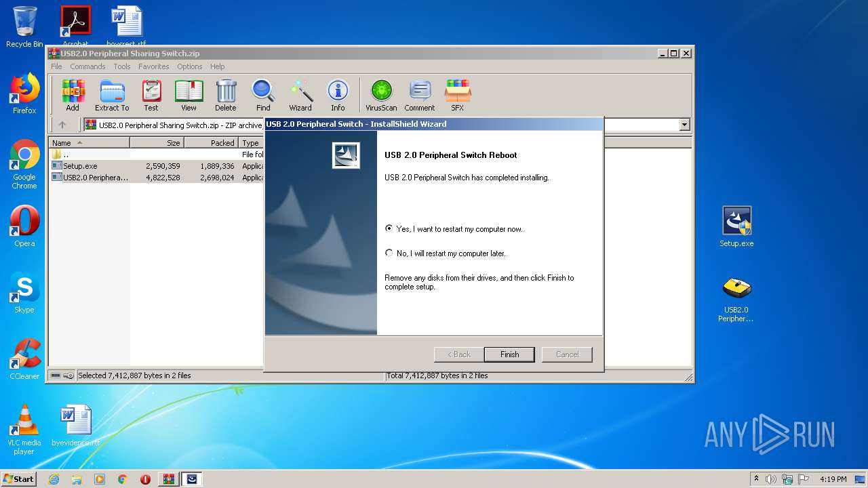This screenshot has width=868, height=488.
Task: Launch the Wizard wand icon
Action: coord(300,95)
